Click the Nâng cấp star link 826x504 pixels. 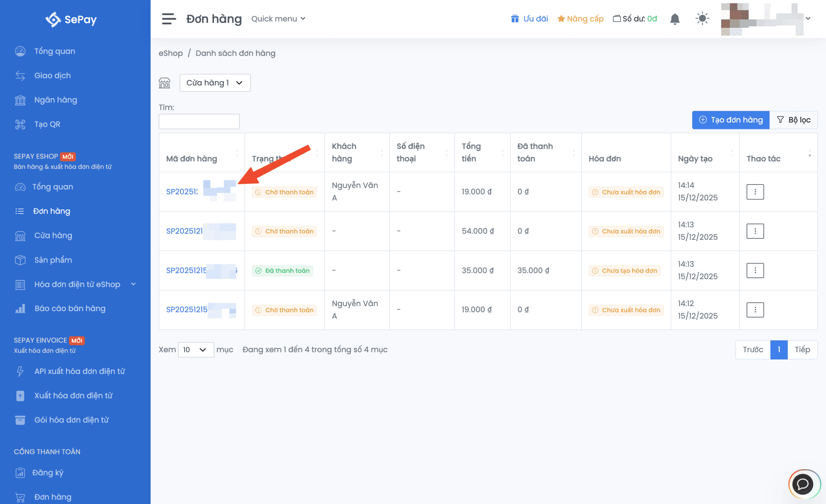coord(580,19)
